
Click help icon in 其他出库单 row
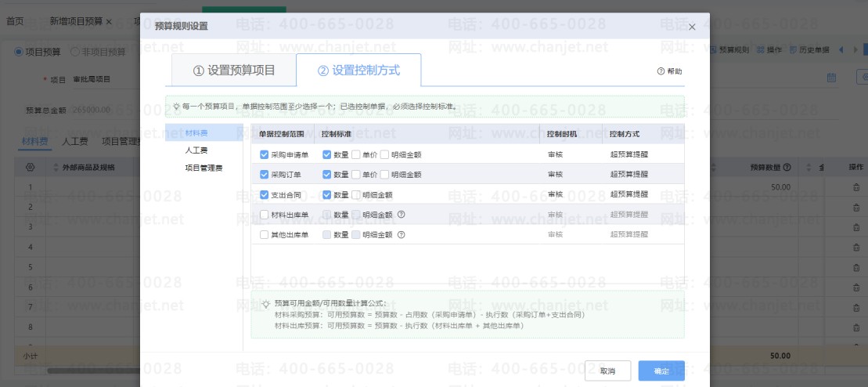click(x=401, y=234)
